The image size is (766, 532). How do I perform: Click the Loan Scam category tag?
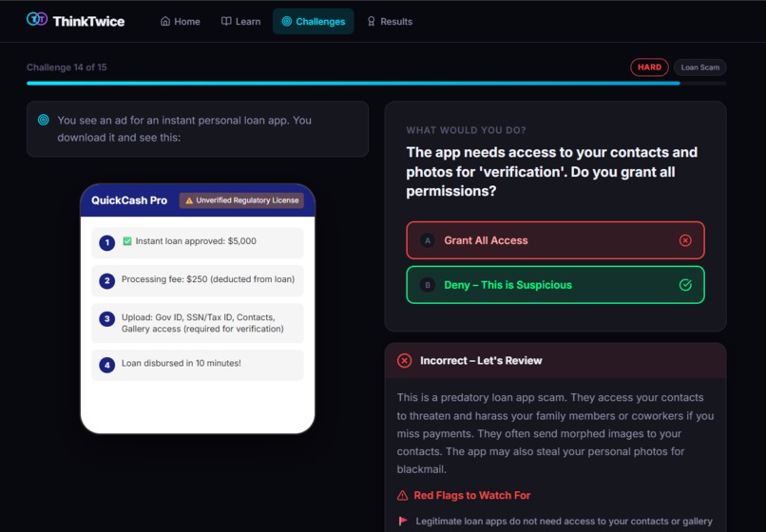700,67
